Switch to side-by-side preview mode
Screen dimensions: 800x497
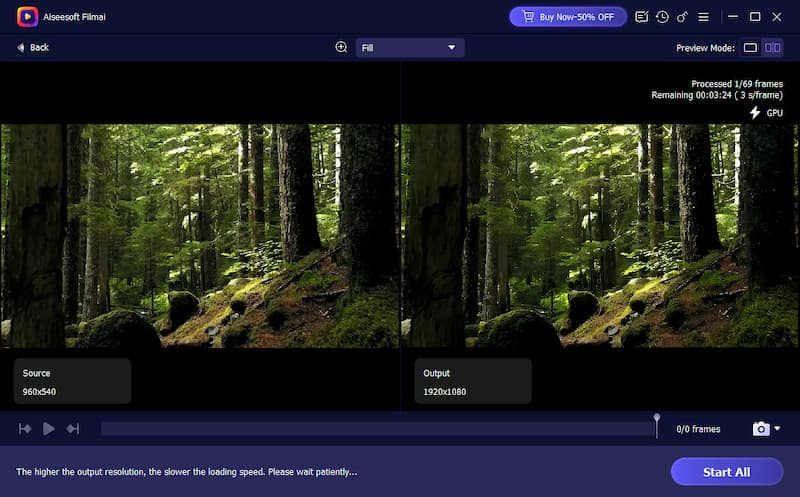click(x=773, y=48)
